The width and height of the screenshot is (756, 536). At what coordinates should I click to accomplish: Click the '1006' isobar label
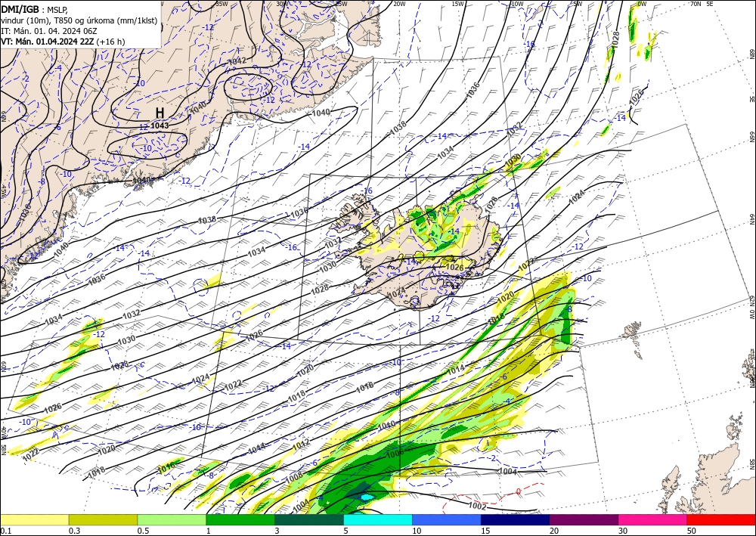pos(395,454)
